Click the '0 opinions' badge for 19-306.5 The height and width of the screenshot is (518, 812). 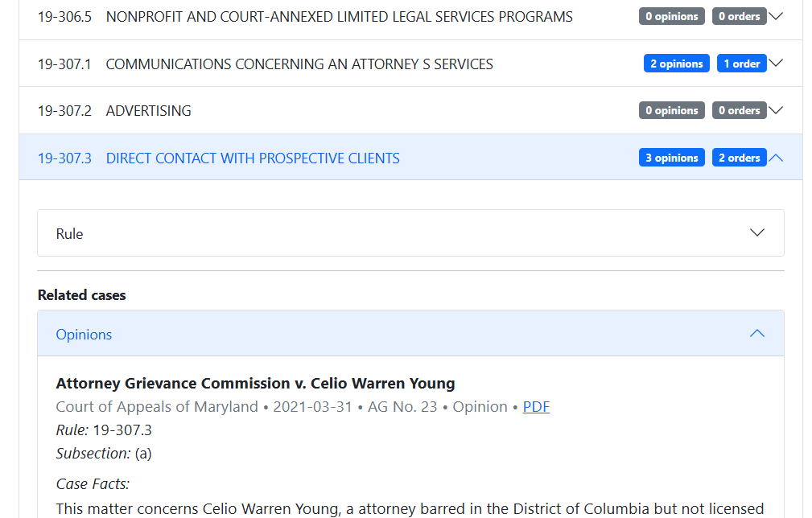(x=672, y=16)
